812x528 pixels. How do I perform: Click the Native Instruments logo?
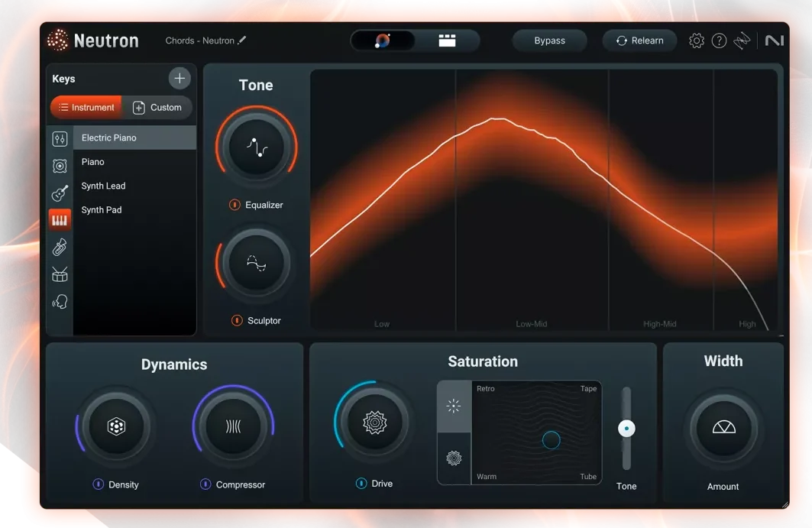775,40
